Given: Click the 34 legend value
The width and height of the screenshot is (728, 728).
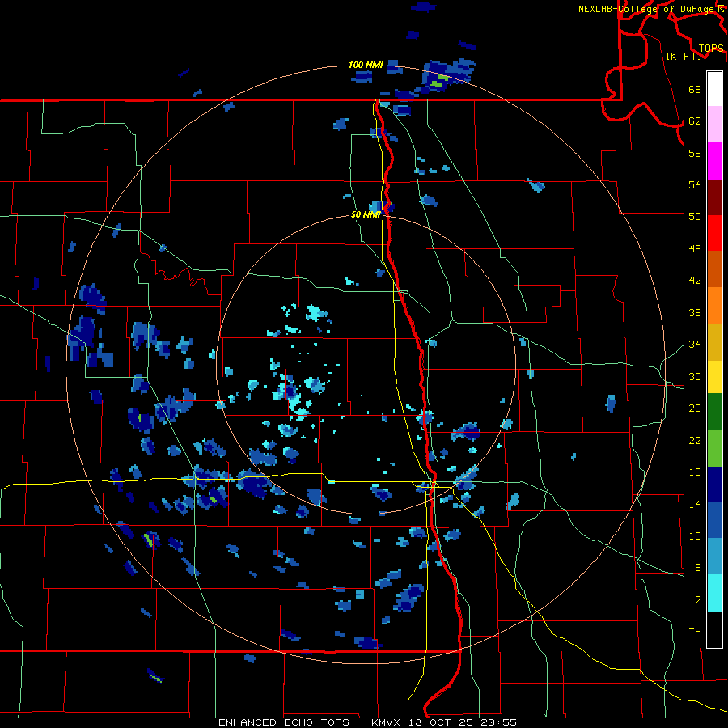Looking at the screenshot, I should [x=695, y=345].
